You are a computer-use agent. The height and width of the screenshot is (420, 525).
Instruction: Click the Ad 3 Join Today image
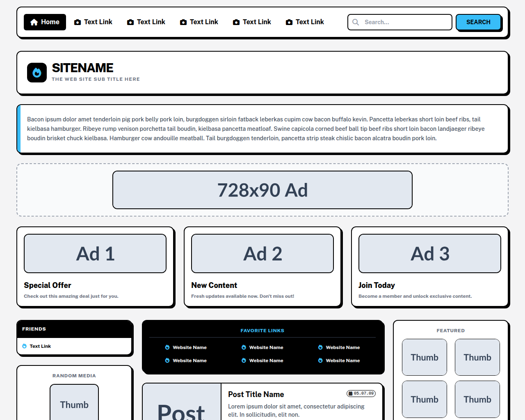[430, 253]
